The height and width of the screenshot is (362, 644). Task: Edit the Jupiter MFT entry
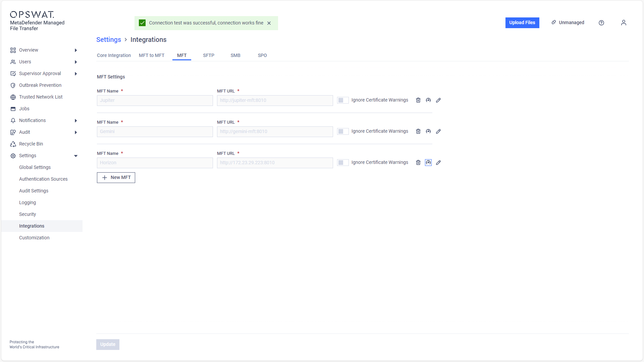[x=438, y=100]
